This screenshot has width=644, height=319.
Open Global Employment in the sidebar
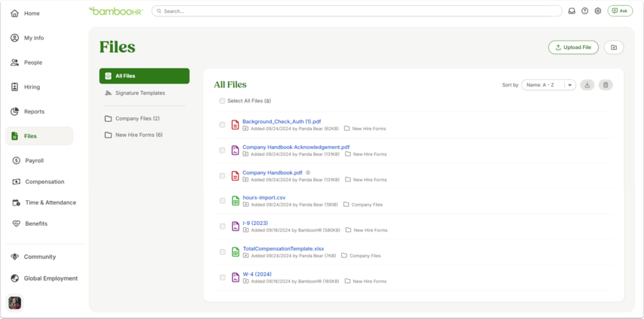[x=44, y=278]
